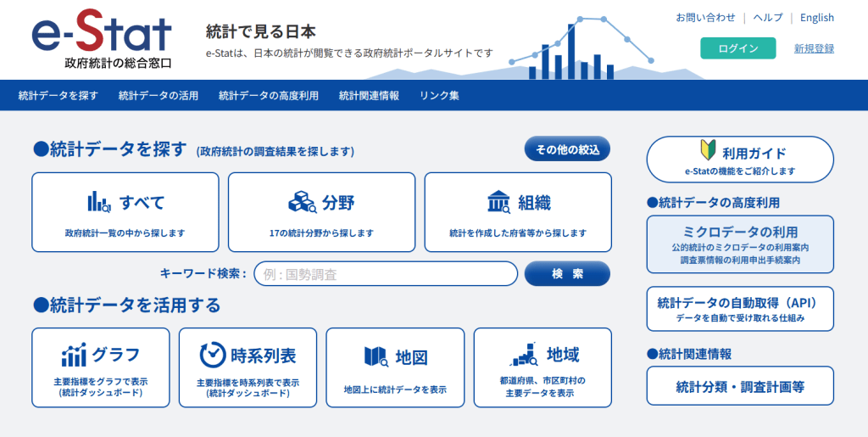Click the map search icon beside 地図
Viewport: 868px width, 437px height.
[x=376, y=356]
